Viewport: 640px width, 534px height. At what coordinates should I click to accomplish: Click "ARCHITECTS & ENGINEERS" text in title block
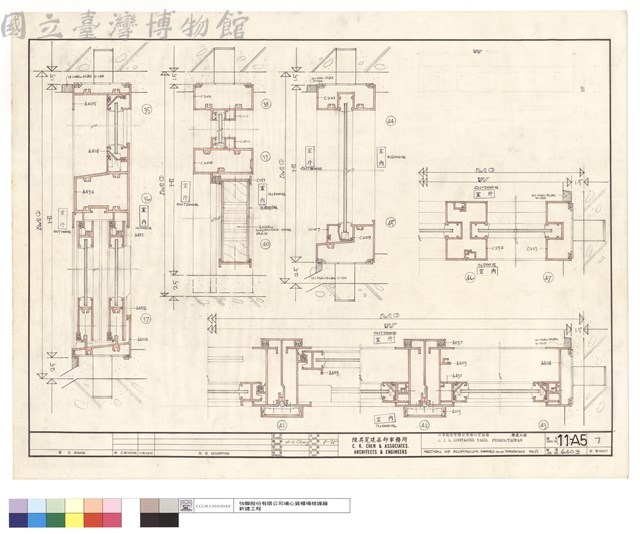click(x=380, y=452)
